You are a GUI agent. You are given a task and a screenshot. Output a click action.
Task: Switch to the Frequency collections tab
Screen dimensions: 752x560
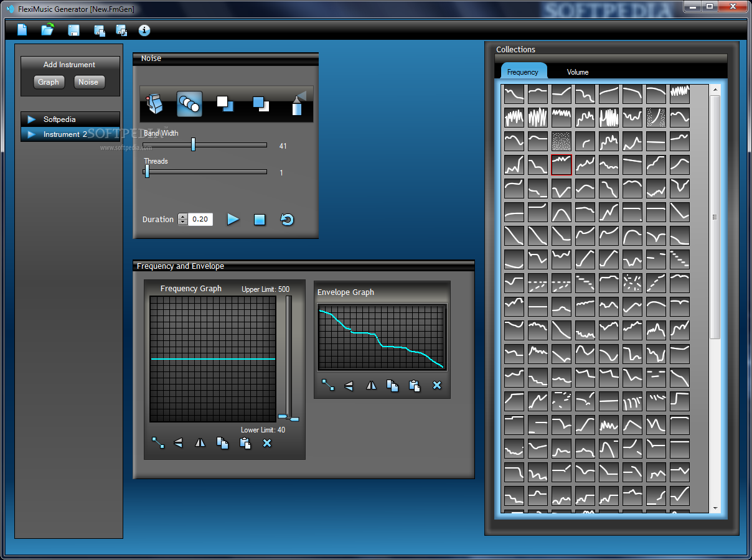tap(523, 72)
